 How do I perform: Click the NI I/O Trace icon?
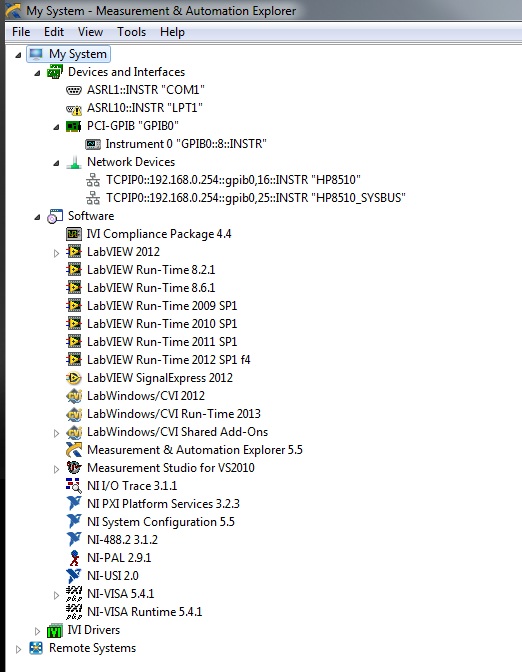[x=74, y=486]
